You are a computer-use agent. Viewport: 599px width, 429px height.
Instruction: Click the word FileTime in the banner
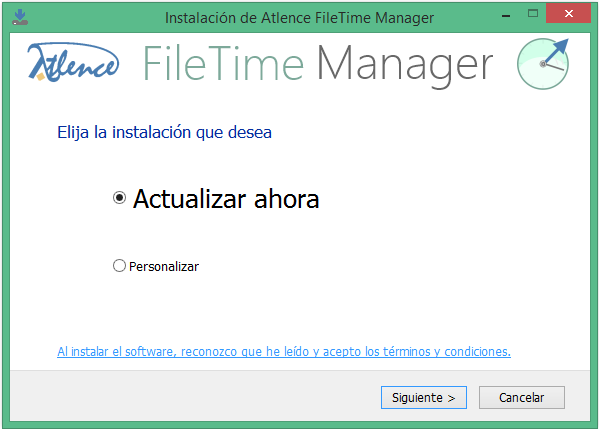pos(223,63)
